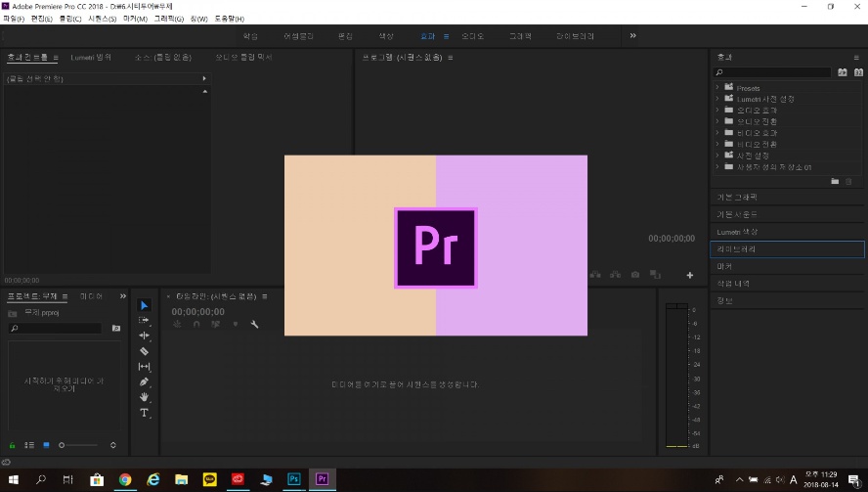The height and width of the screenshot is (492, 868).
Task: Open the 클립(C) menu
Action: (70, 19)
